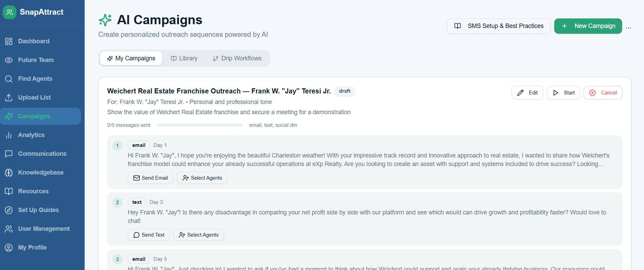Open Future Team from sidebar
644x270 pixels.
pyautogui.click(x=40, y=60)
